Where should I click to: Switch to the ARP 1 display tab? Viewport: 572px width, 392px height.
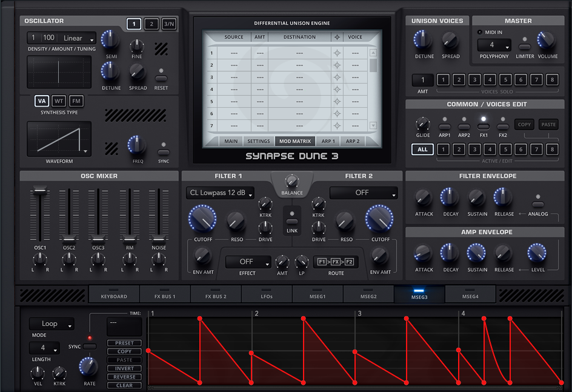pos(328,141)
